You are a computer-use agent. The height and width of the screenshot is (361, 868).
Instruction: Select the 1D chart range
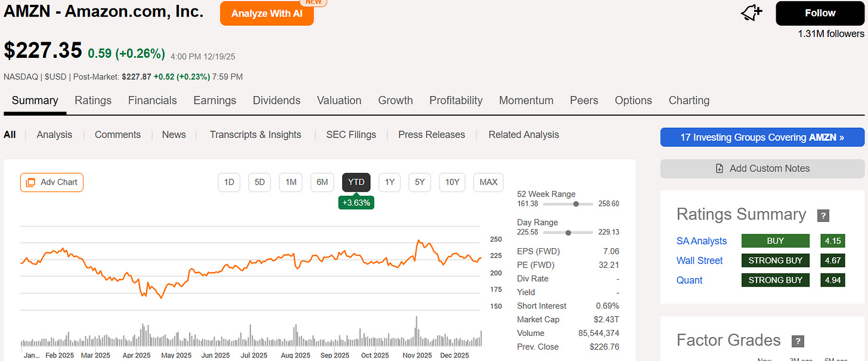[x=229, y=182]
